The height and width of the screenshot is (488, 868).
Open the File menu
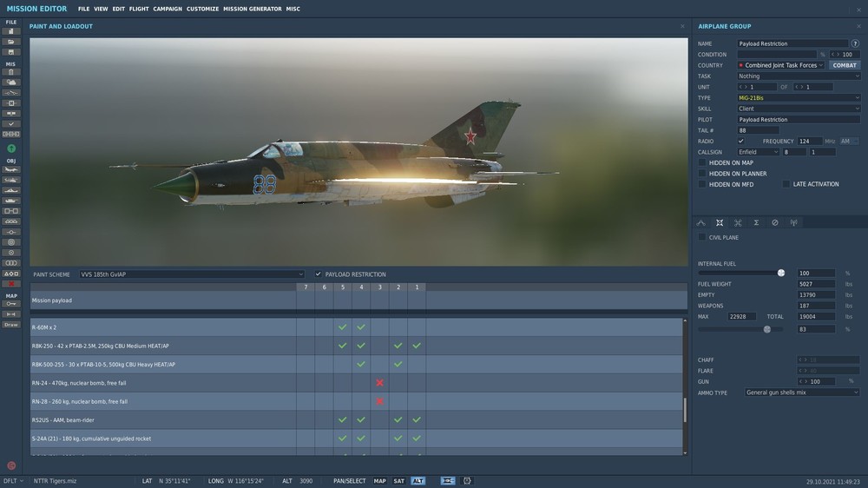coord(83,9)
